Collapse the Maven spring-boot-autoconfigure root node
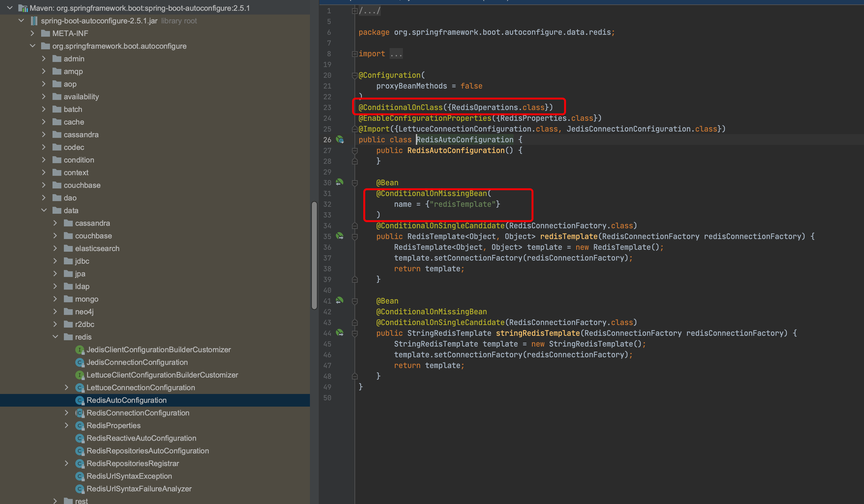This screenshot has height=504, width=864. point(9,8)
